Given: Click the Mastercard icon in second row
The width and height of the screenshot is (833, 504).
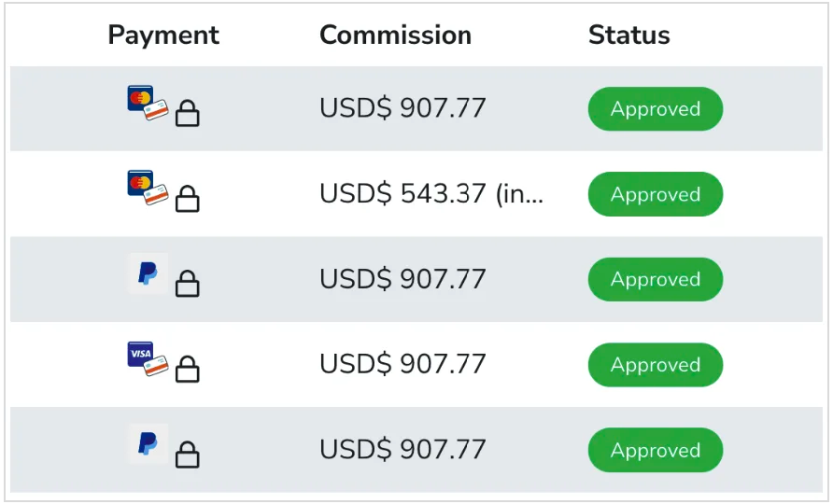Looking at the screenshot, I should coord(148,189).
